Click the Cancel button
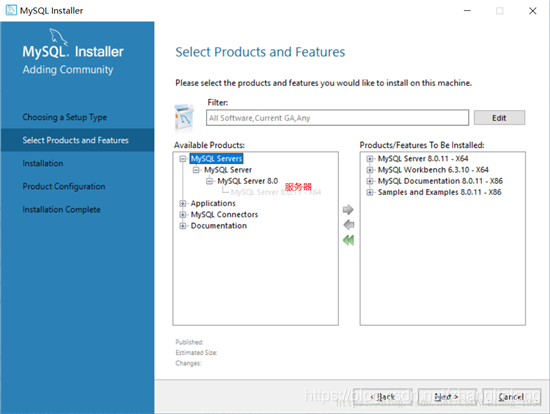Screen dimensions: 550x414 [x=511, y=397]
